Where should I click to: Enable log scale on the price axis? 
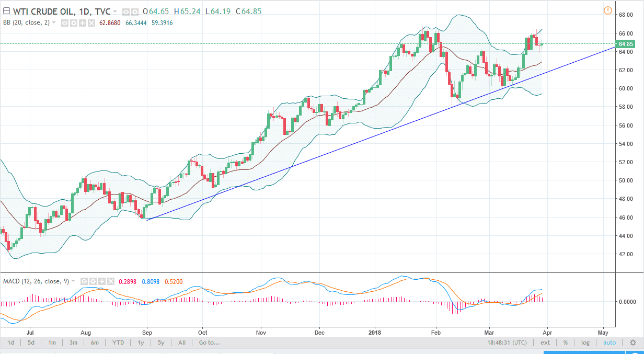[585, 342]
